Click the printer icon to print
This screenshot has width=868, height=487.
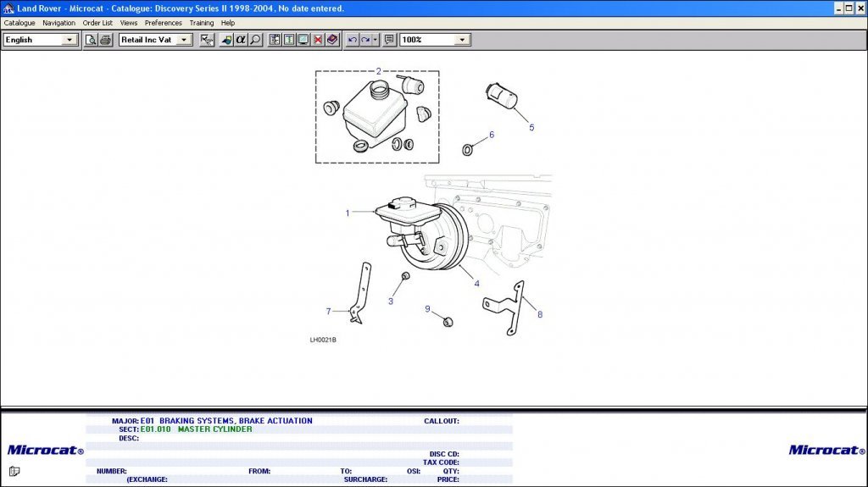[x=105, y=40]
